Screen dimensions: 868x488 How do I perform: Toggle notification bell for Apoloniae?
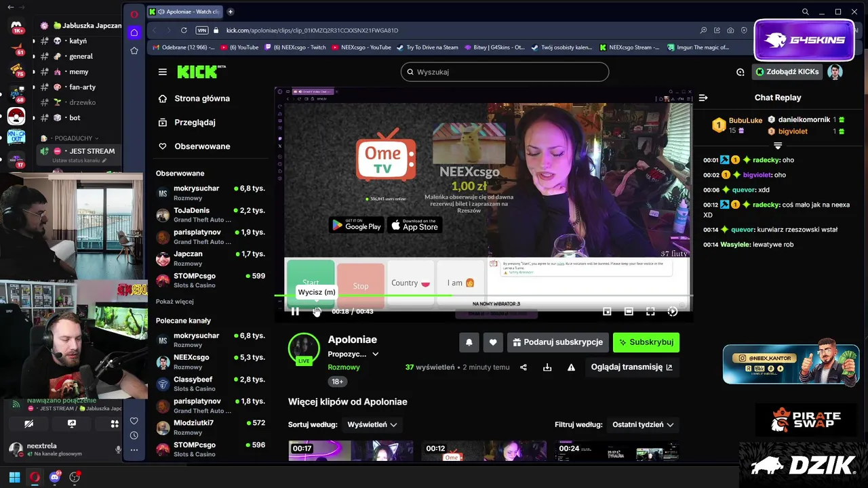click(x=469, y=342)
